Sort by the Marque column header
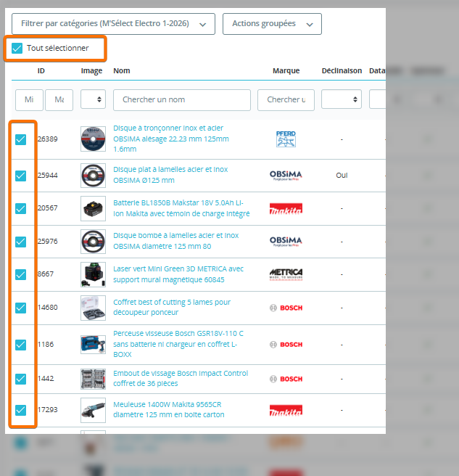The width and height of the screenshot is (459, 476). (286, 70)
